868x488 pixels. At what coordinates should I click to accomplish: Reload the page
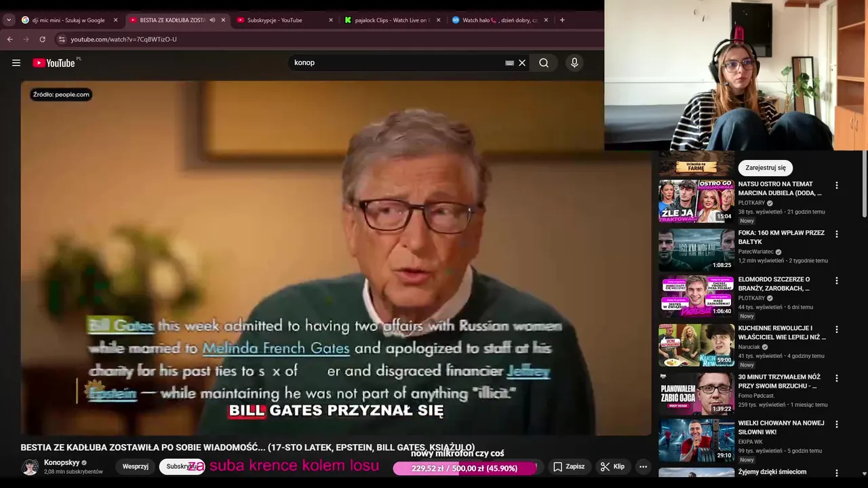pos(42,39)
